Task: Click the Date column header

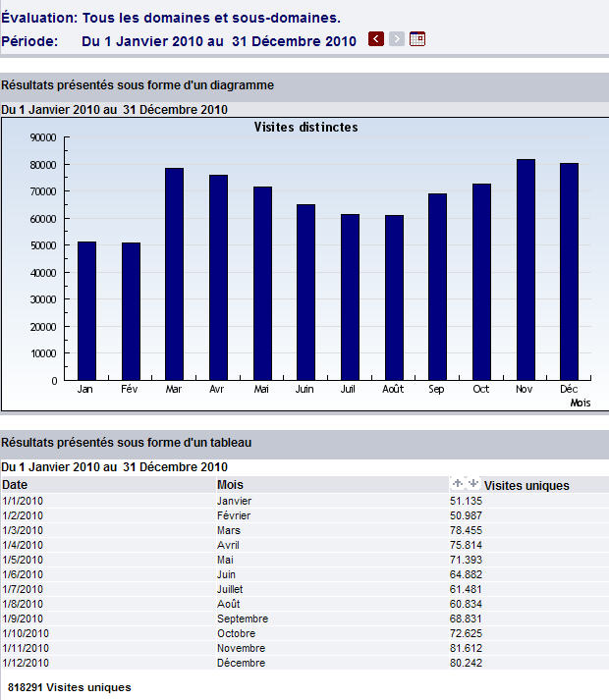Action: (15, 485)
